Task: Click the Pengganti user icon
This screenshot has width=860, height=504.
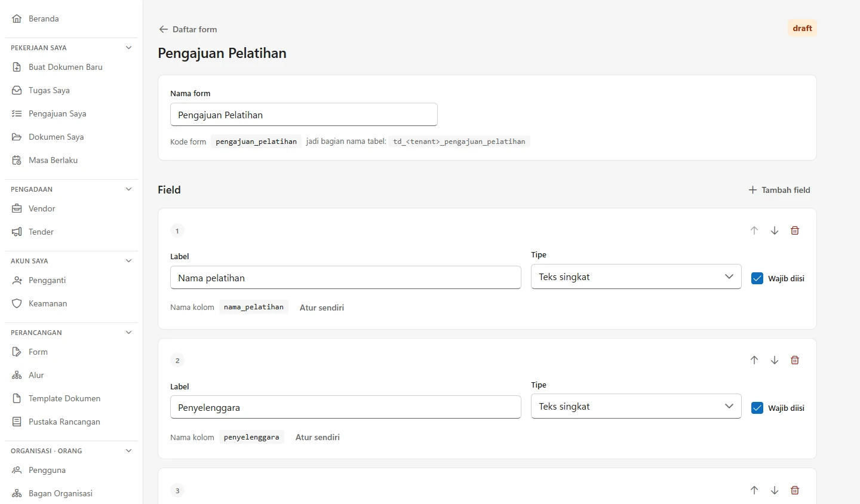Action: [x=17, y=280]
